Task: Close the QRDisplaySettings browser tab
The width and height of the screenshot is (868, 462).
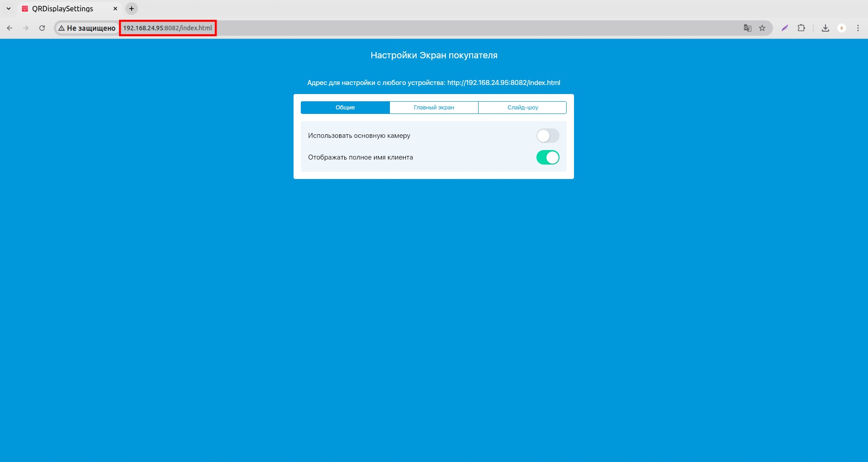Action: point(115,9)
